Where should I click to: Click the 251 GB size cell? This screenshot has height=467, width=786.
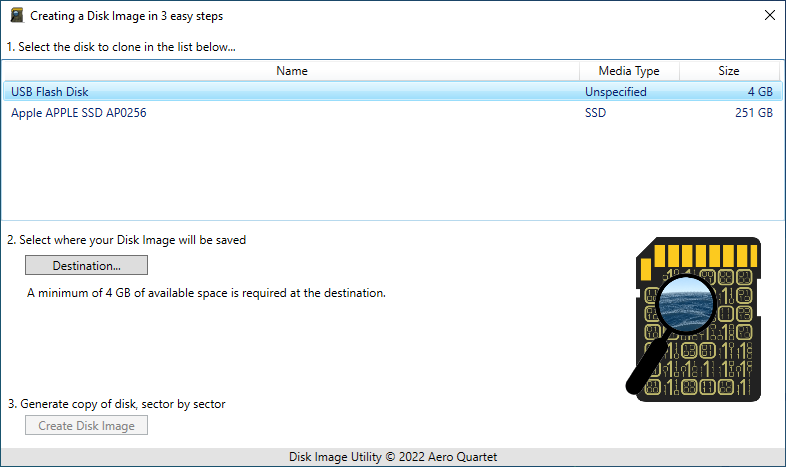click(753, 113)
